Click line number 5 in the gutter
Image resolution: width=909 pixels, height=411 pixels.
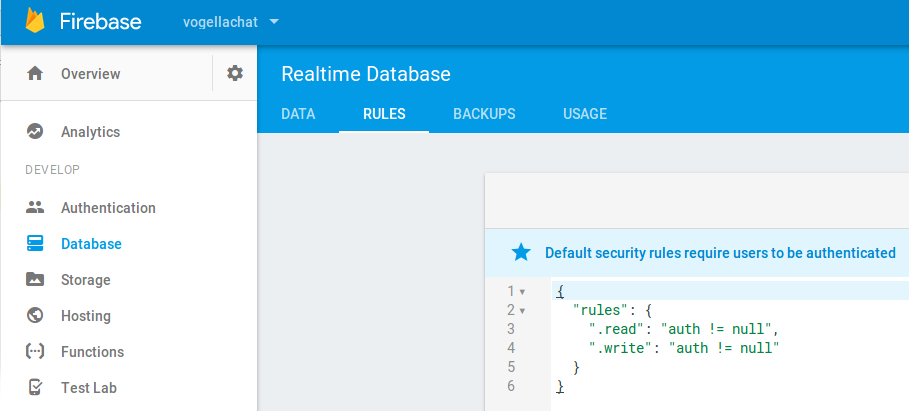pos(511,367)
